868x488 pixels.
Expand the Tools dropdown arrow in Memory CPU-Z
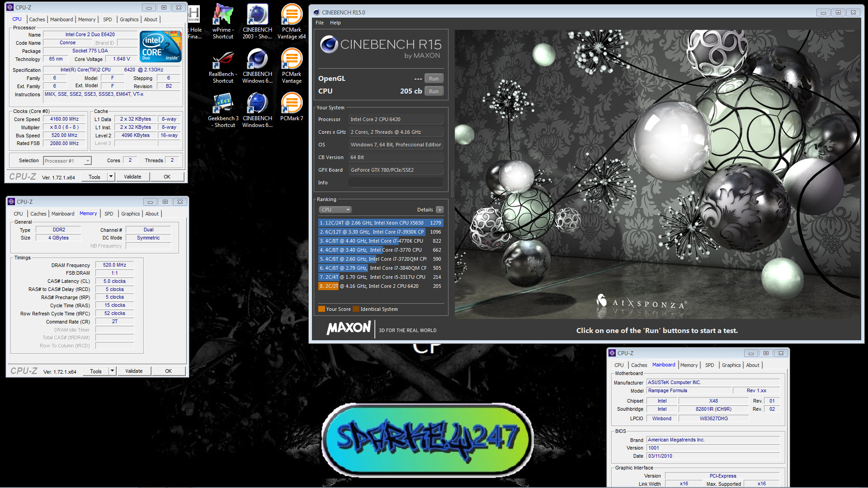[113, 371]
